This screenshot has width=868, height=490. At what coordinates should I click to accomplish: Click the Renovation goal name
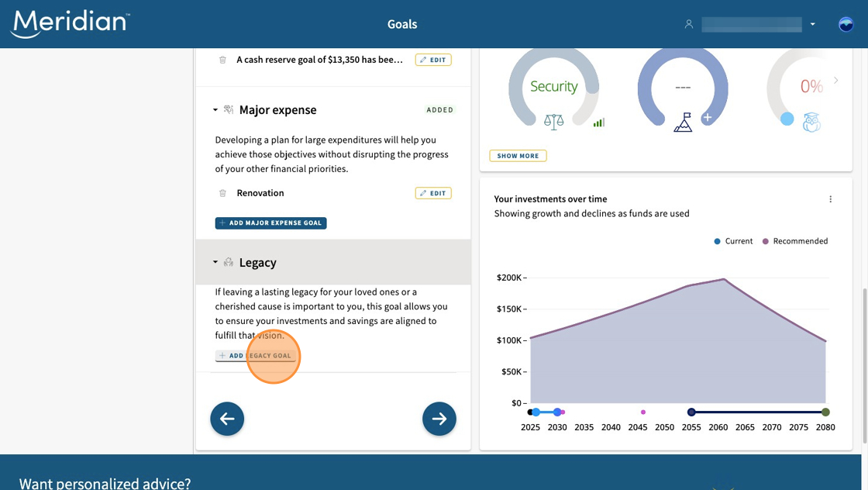pos(260,193)
